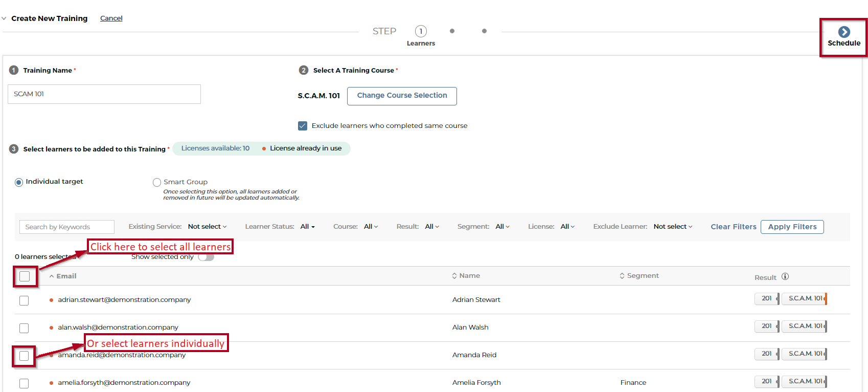Screen dimensions: 868x392
Task: Sort by the Email column arrow
Action: pyautogui.click(x=52, y=276)
